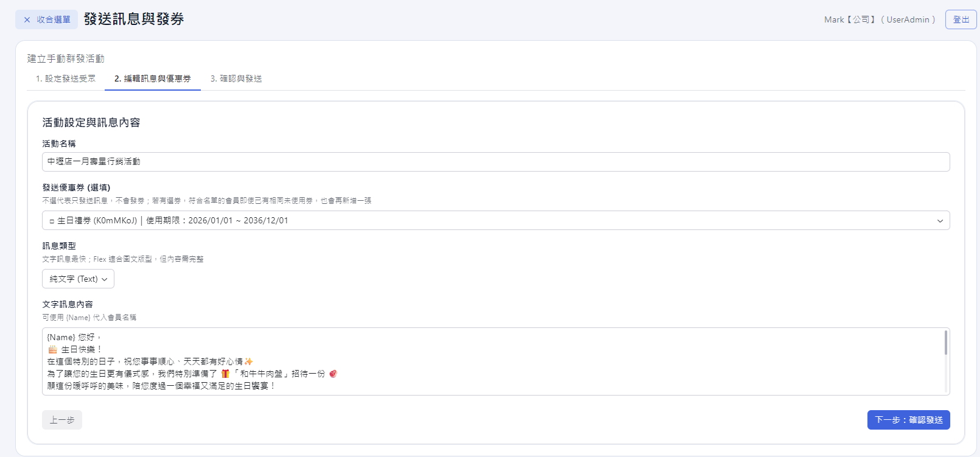Viewport: 980px width, 457px height.
Task: Click the gift box emoji in the message
Action: 225,374
